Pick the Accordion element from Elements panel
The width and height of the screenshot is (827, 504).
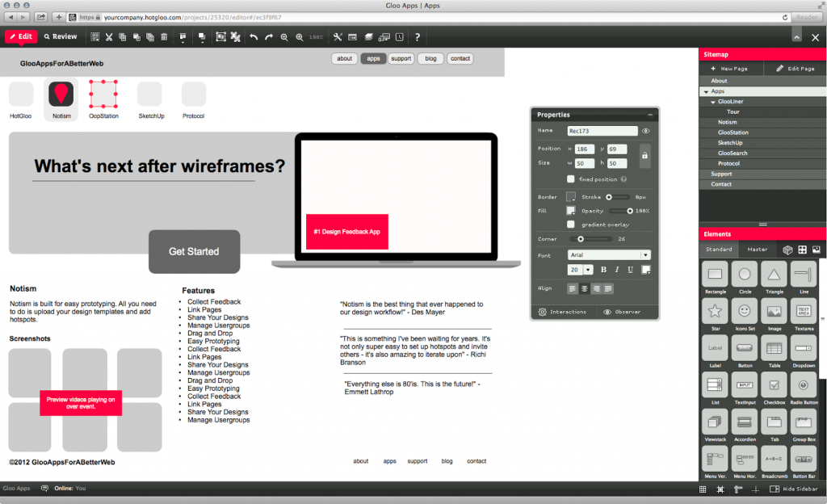point(744,422)
